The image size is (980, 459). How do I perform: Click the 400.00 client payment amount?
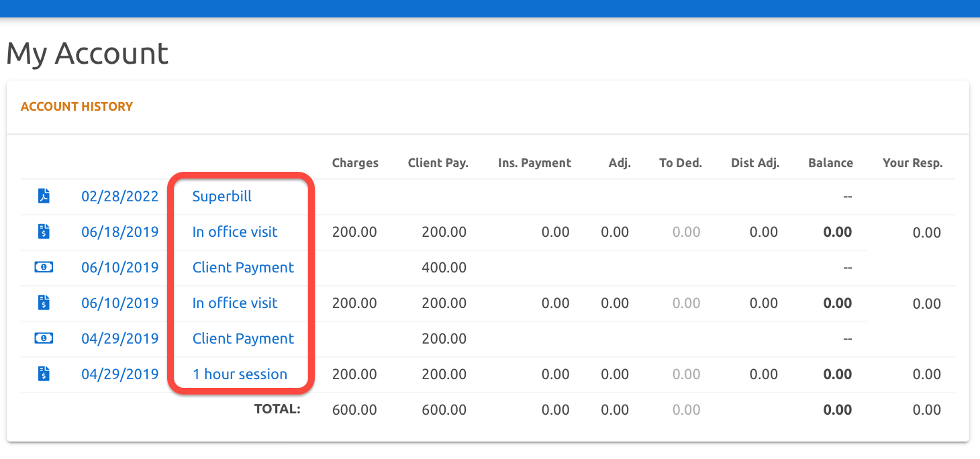[444, 267]
